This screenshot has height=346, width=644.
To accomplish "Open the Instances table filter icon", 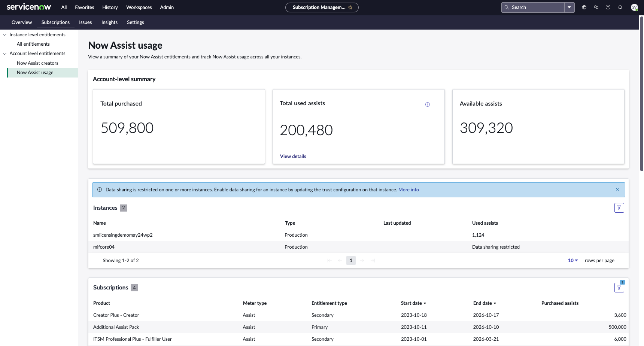I will point(619,208).
